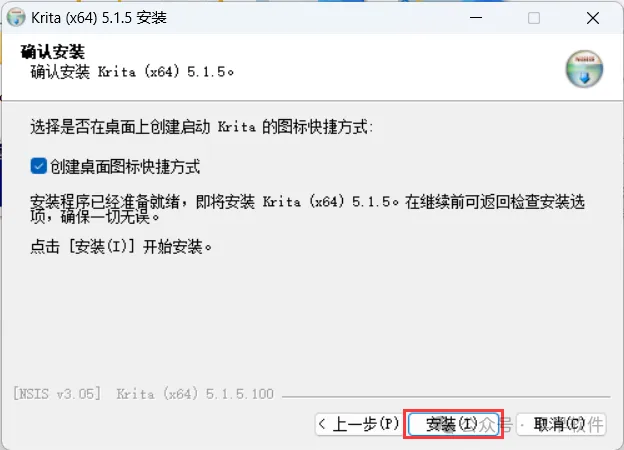Click the 点击 [安装(I)] 开始安装 instruction

[121, 247]
